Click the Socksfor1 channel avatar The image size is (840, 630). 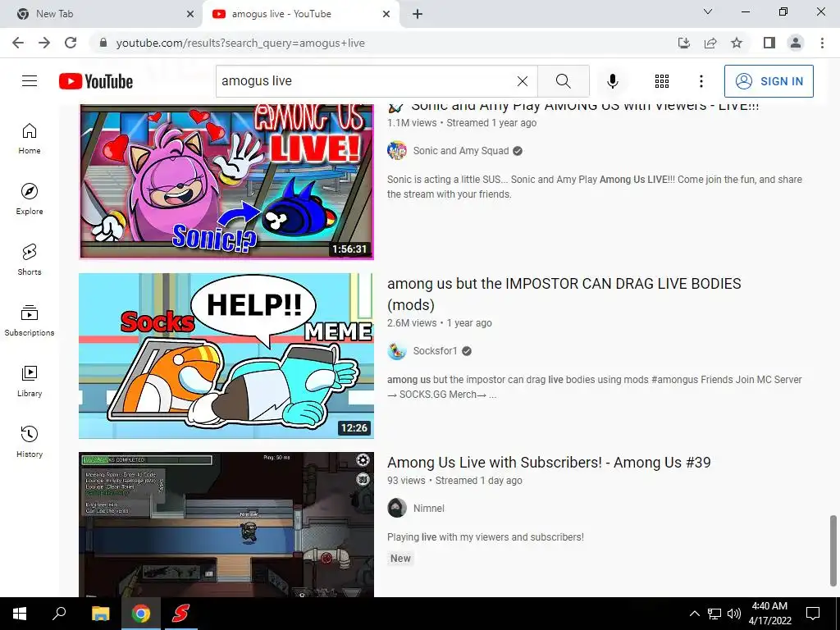[397, 351]
